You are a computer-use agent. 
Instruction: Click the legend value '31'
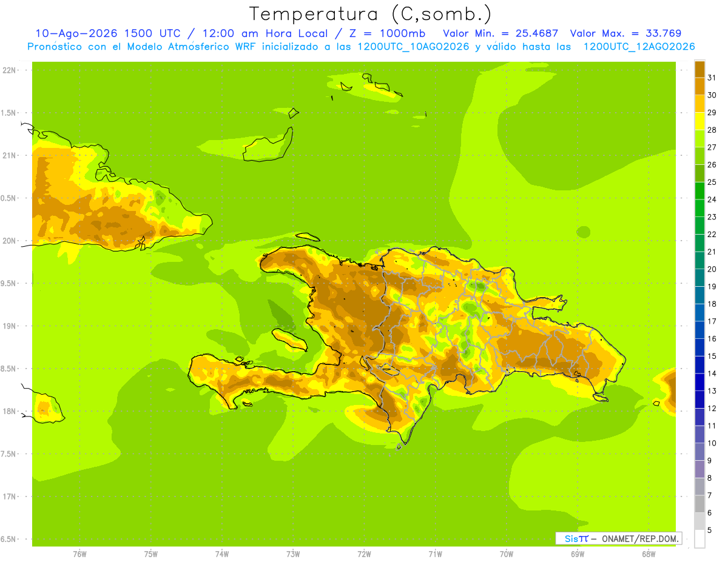712,78
